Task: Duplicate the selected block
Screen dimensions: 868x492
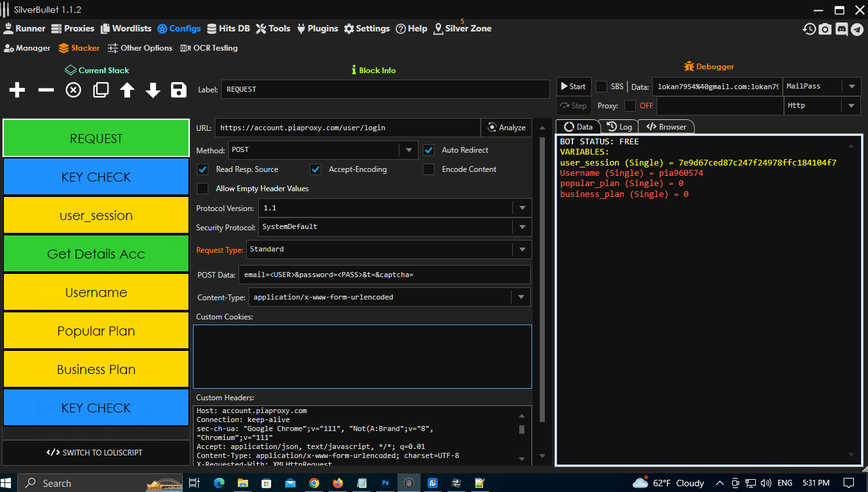Action: pos(100,90)
